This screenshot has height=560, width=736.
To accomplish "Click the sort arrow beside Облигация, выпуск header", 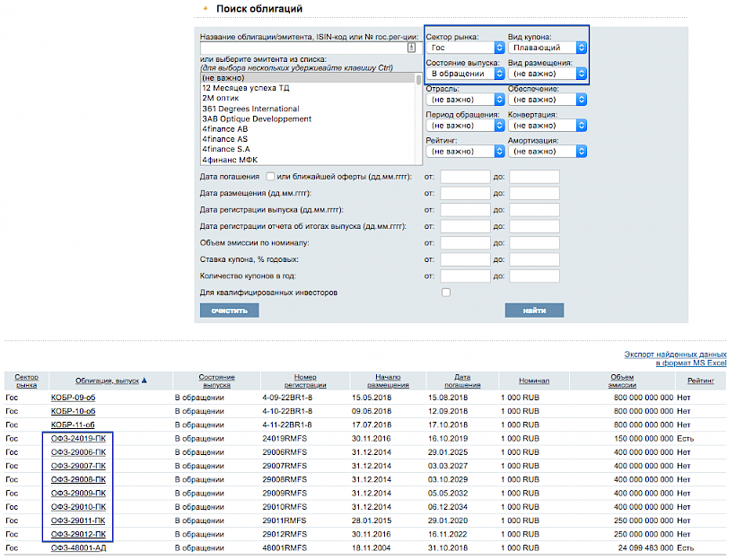I will tap(145, 381).
